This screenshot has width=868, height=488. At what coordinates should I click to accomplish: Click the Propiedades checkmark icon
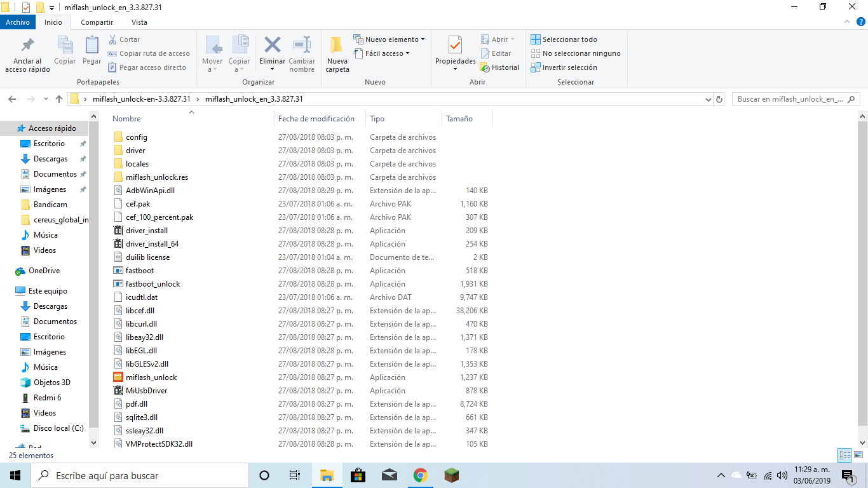coord(455,45)
